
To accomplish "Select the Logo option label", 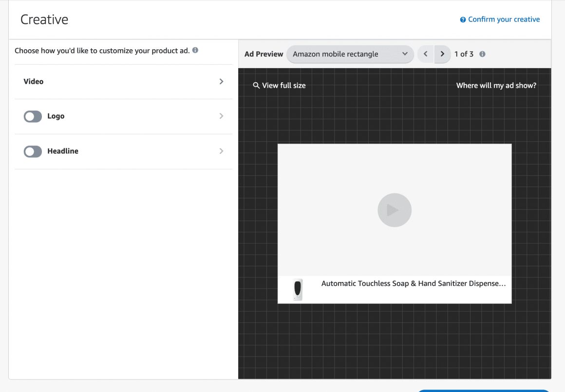I will 56,116.
